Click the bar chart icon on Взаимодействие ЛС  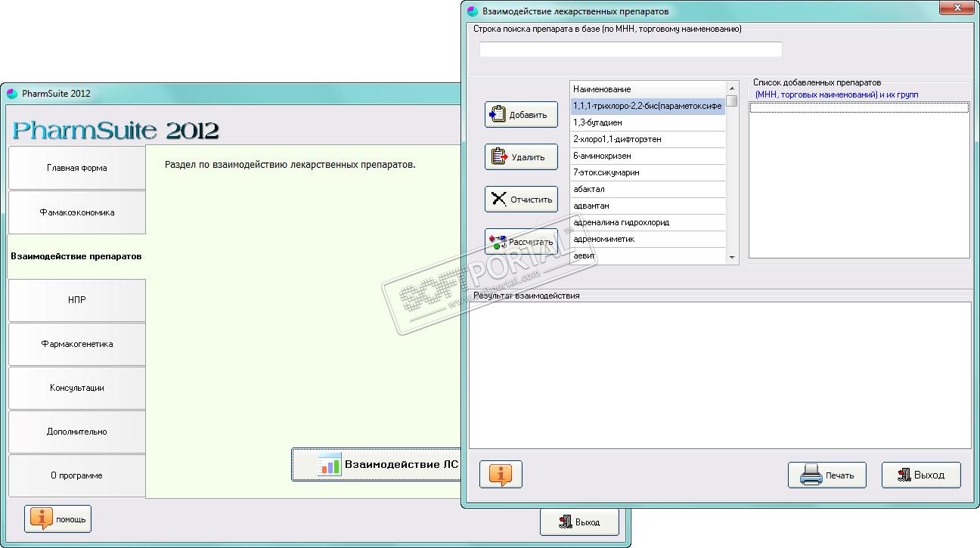tap(329, 465)
